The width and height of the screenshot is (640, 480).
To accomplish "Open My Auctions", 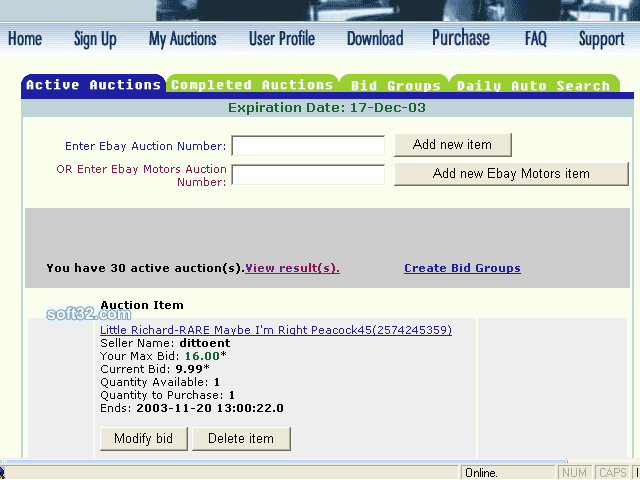I will click(x=182, y=40).
